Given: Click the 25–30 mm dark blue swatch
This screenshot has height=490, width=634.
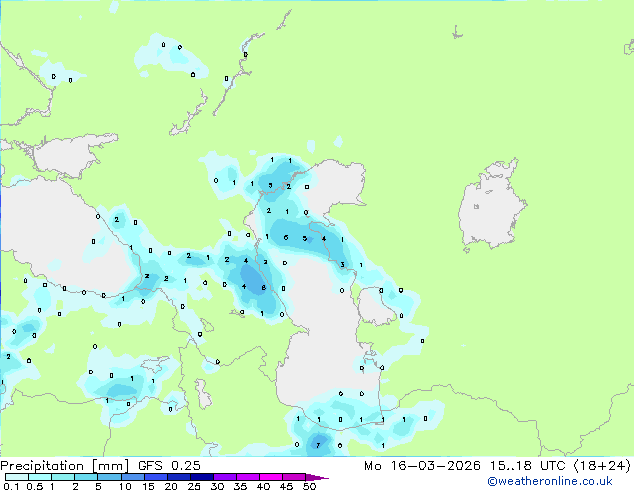Looking at the screenshot, I should click(x=202, y=477).
